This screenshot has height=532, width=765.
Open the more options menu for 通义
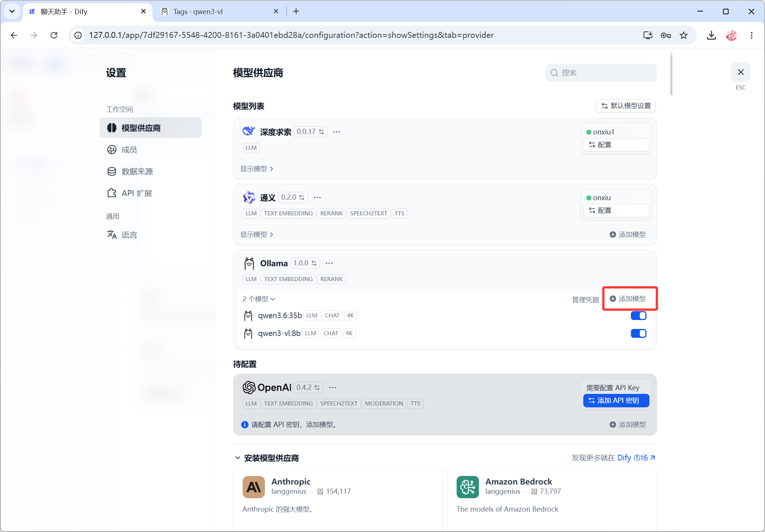pos(317,198)
